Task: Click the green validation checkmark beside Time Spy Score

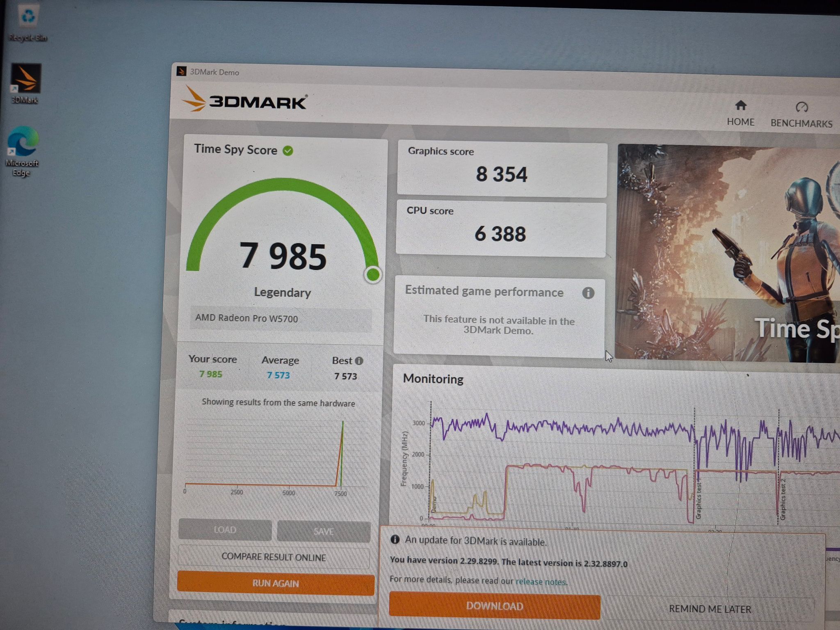Action: [x=288, y=151]
